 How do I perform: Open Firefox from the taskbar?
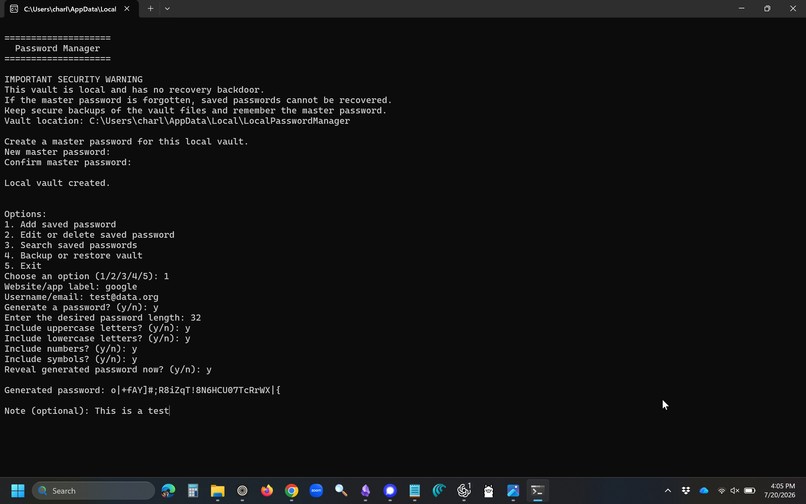[x=267, y=491]
